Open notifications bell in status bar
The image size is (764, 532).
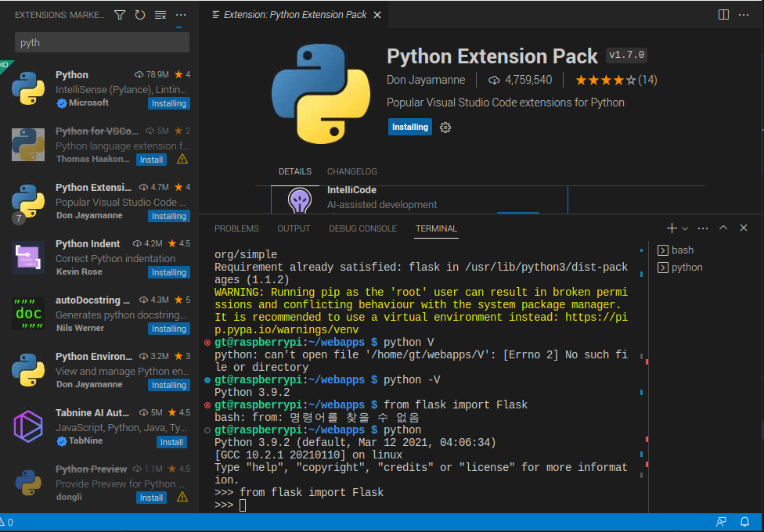(744, 523)
